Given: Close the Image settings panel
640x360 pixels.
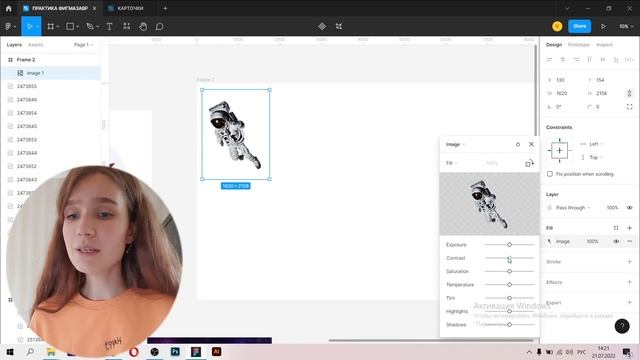Looking at the screenshot, I should (x=531, y=144).
